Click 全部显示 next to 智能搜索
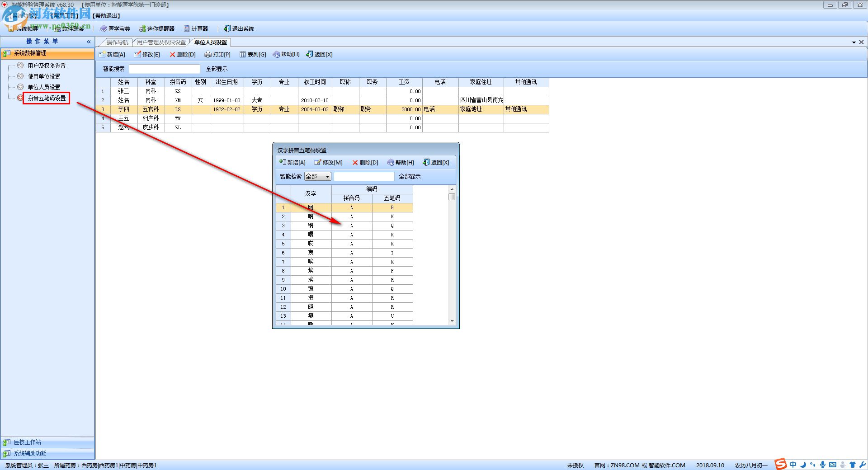Screen dimensions: 868x470 click(217, 69)
